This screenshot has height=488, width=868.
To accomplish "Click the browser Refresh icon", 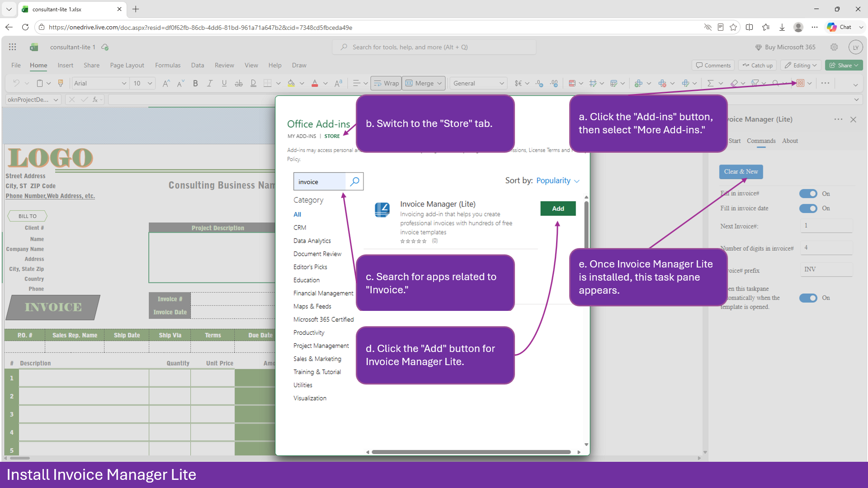I will [25, 27].
